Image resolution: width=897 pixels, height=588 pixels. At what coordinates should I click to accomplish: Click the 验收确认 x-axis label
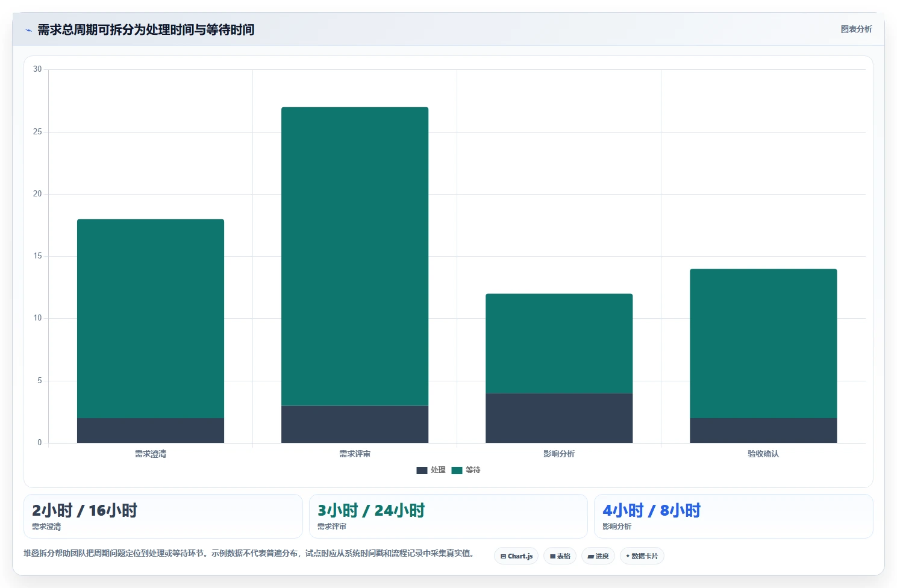[763, 454]
